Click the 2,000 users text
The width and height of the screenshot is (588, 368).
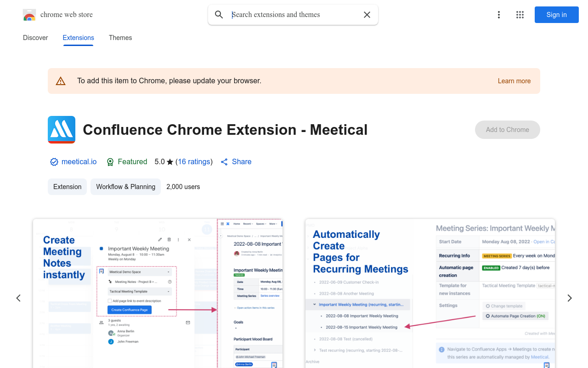(183, 187)
